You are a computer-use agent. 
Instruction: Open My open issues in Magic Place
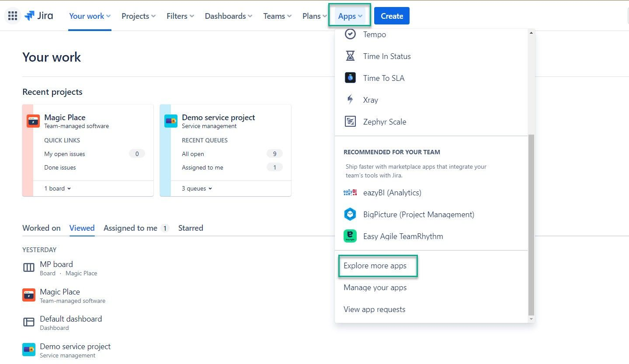[64, 154]
